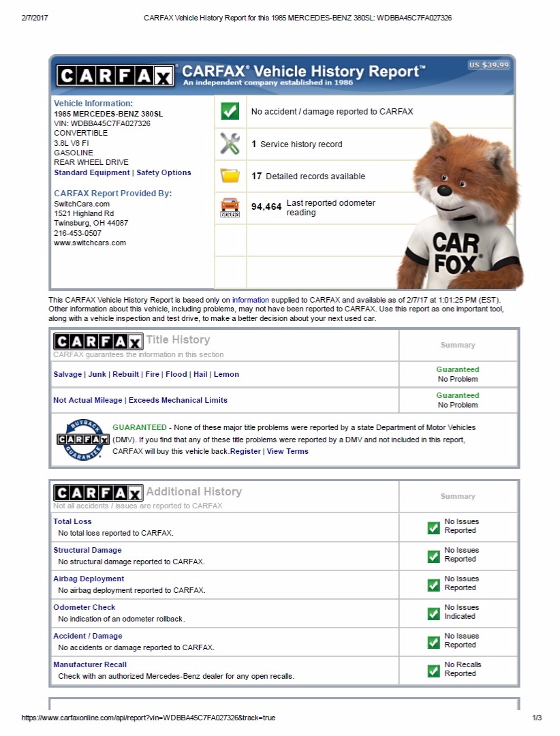Open the Standard Equipment link
The height and width of the screenshot is (736, 560).
point(91,172)
